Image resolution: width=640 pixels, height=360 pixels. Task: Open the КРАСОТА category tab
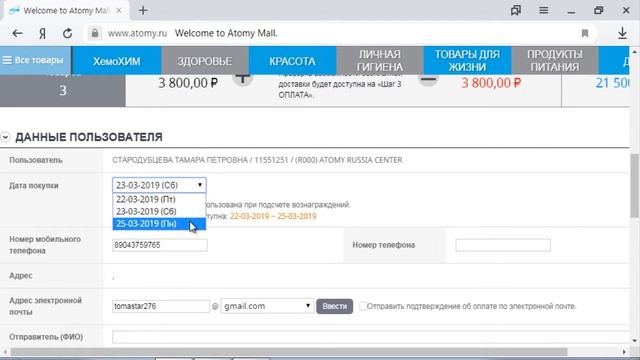pyautogui.click(x=292, y=61)
